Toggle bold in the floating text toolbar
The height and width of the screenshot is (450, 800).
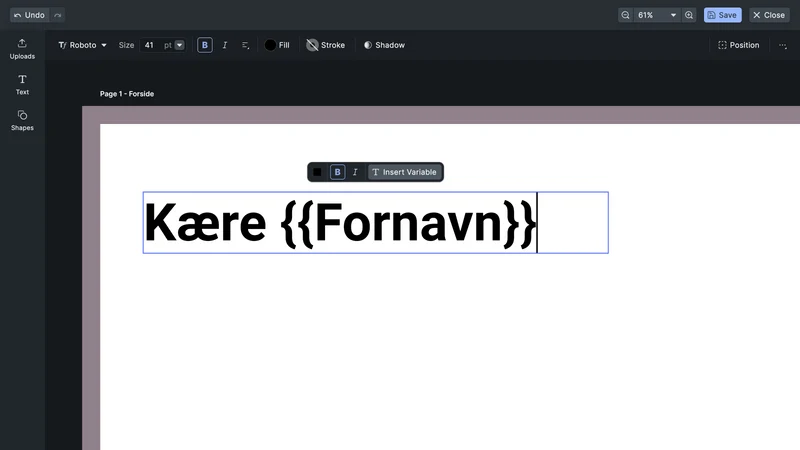click(x=337, y=172)
